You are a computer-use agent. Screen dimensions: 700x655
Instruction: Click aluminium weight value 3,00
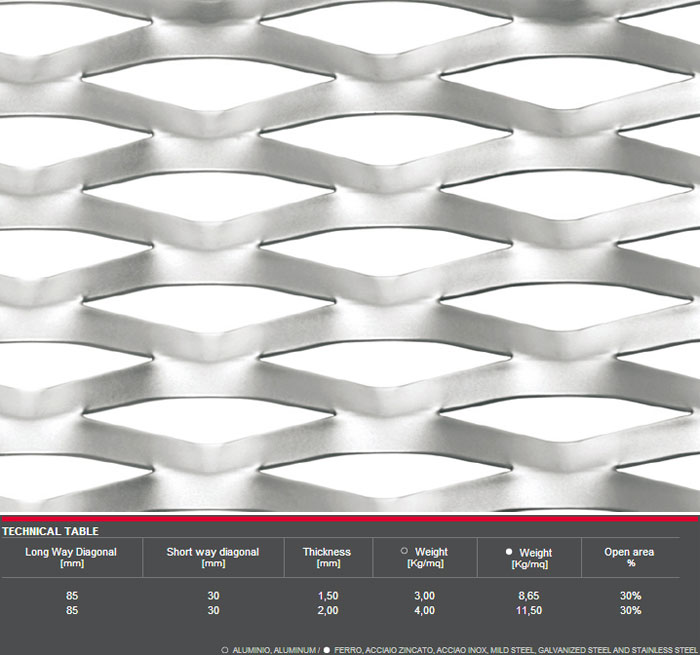(x=425, y=596)
